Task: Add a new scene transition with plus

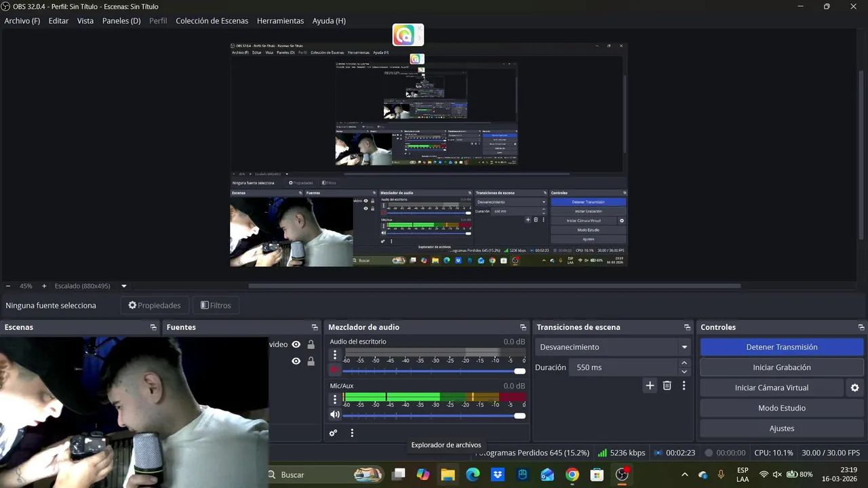Action: [650, 386]
